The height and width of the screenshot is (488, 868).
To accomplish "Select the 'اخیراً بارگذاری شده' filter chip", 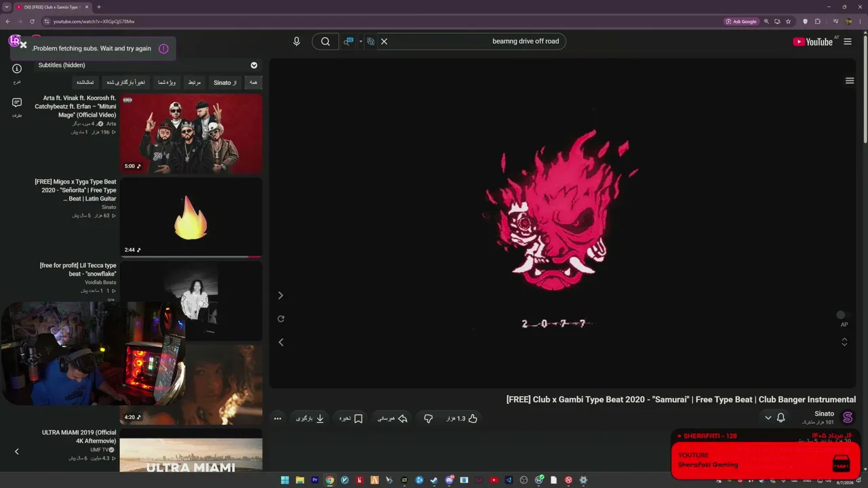I will tap(125, 83).
